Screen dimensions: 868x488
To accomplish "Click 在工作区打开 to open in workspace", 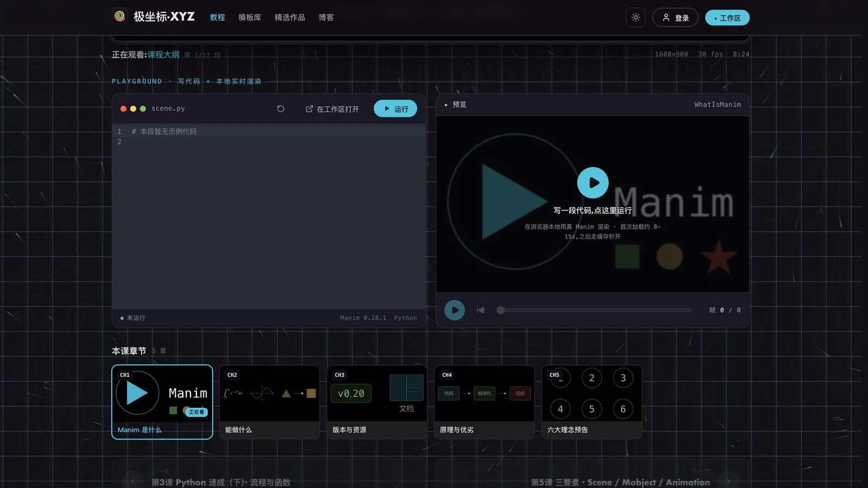I will [332, 109].
